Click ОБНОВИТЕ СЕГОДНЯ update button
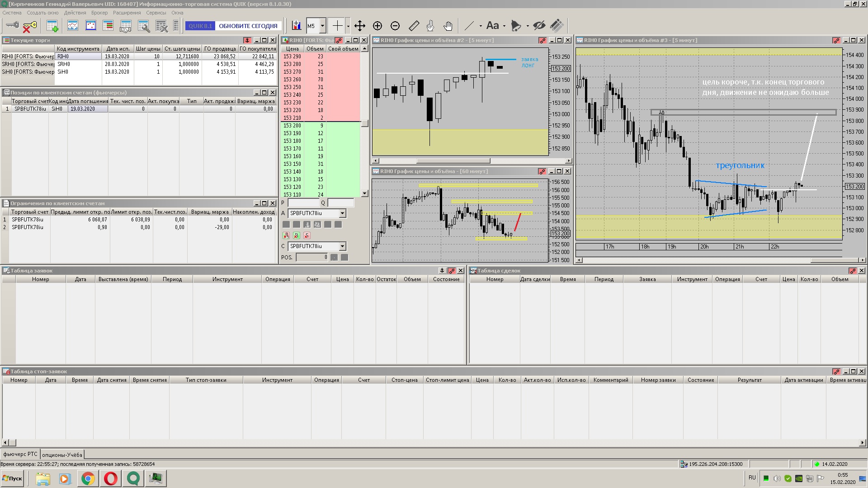Image resolution: width=868 pixels, height=488 pixels. 248,26
